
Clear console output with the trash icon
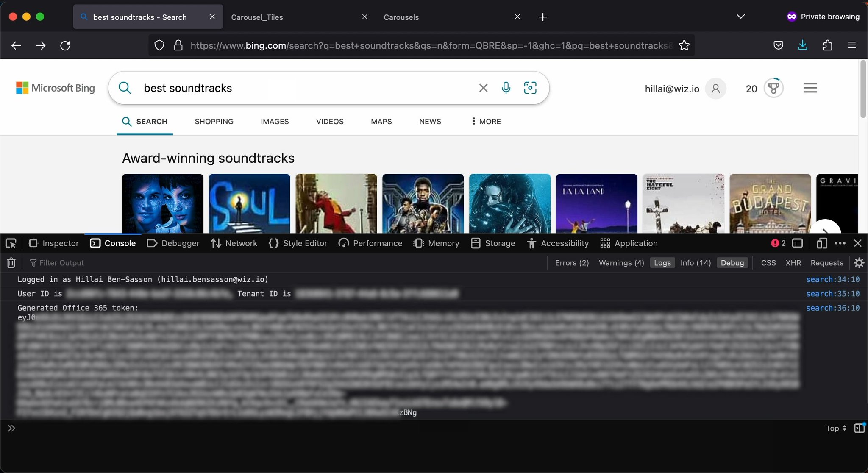11,263
